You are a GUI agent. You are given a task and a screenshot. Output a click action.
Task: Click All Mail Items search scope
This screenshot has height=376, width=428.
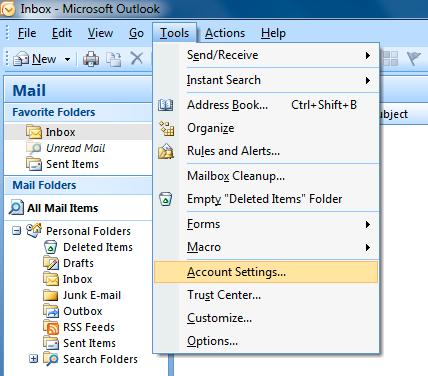[63, 208]
